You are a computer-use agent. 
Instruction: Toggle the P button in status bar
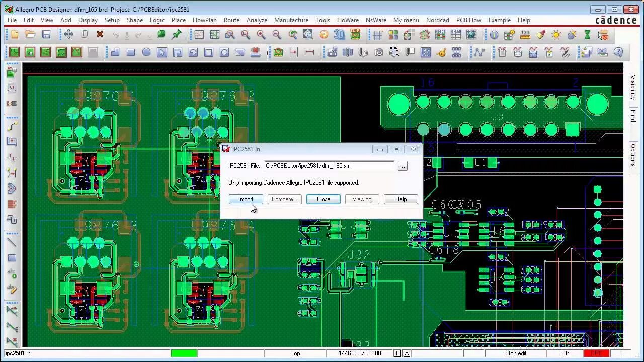[398, 353]
